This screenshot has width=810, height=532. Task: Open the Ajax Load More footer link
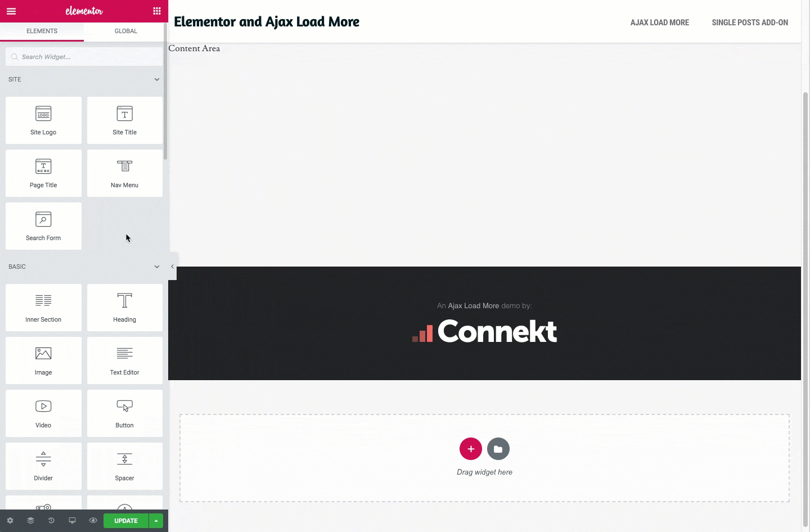pos(473,306)
